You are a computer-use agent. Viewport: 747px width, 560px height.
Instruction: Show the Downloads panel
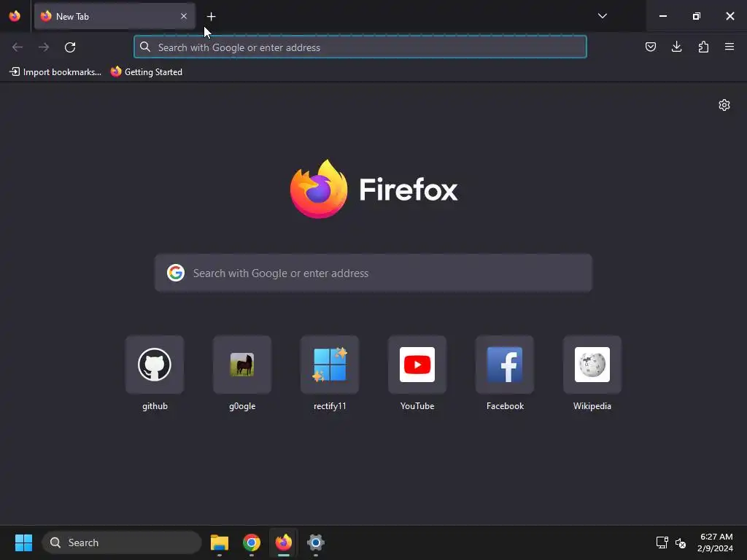[676, 47]
